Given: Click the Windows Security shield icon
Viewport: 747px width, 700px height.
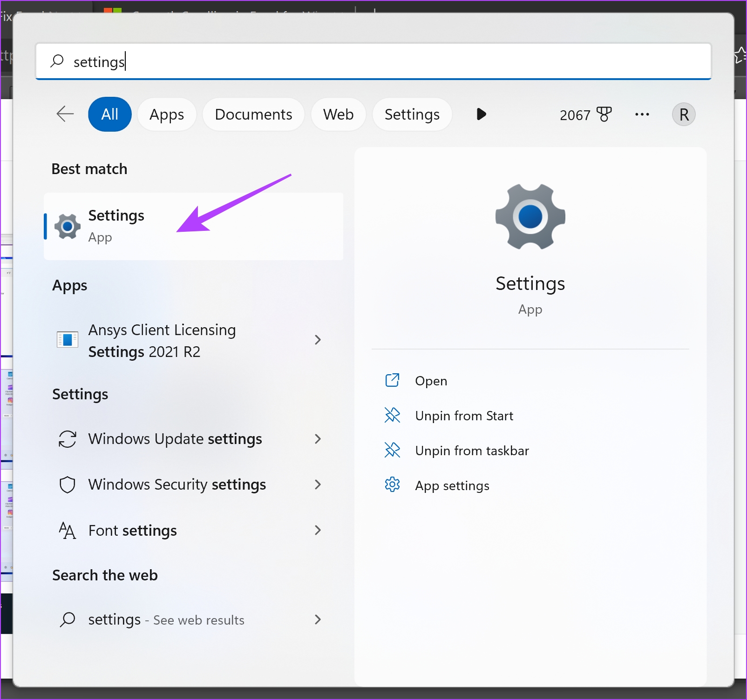Looking at the screenshot, I should tap(68, 485).
